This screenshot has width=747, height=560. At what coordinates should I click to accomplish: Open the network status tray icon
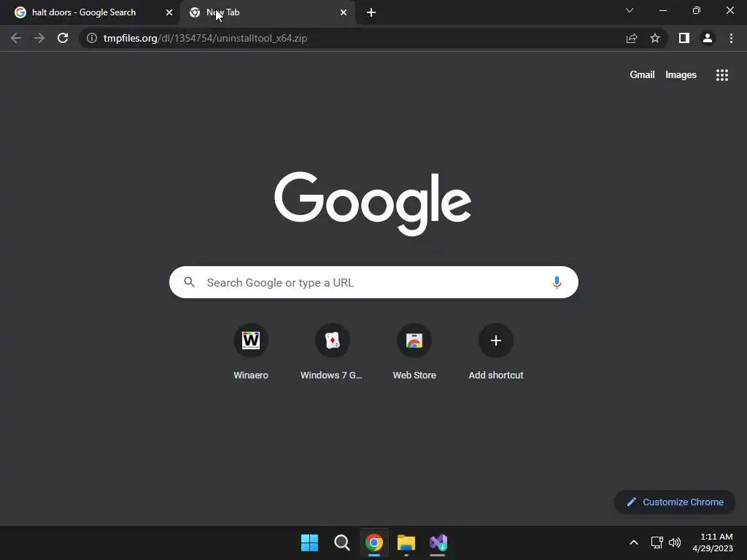pos(657,542)
